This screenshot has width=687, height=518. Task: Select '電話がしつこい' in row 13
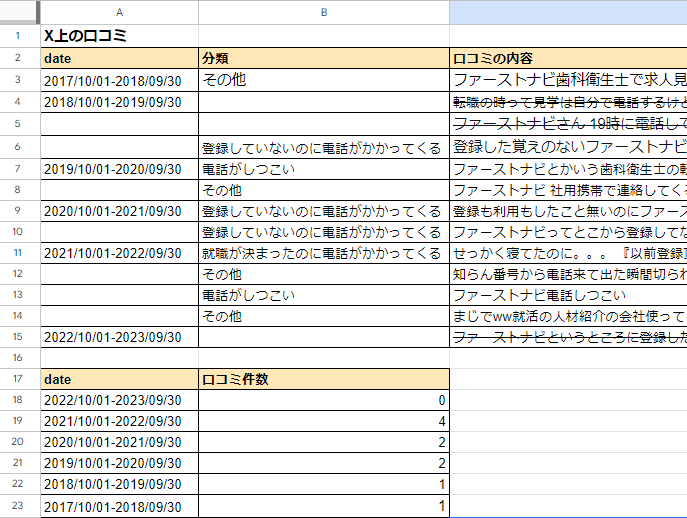[324, 295]
